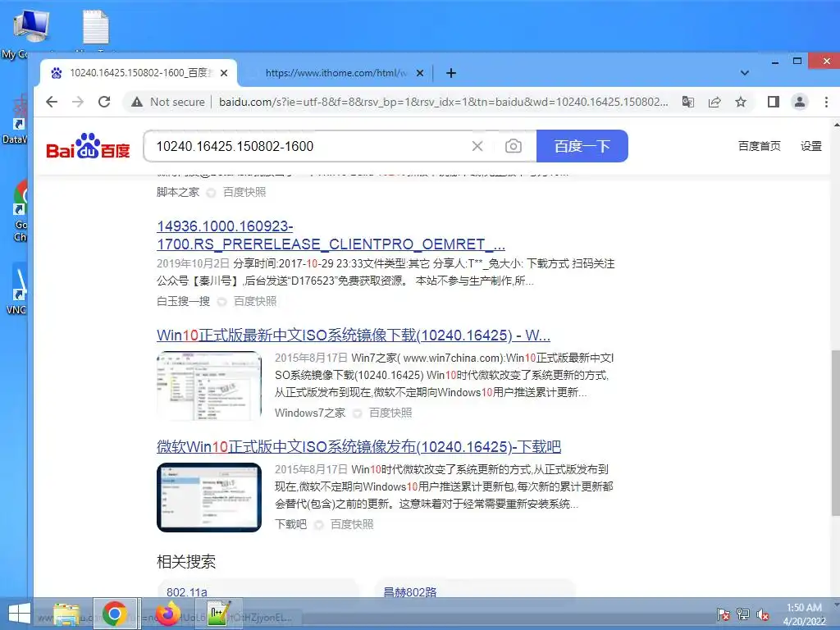Viewport: 840px width, 630px height.
Task: Launch Firefox from the taskbar
Action: point(168,614)
